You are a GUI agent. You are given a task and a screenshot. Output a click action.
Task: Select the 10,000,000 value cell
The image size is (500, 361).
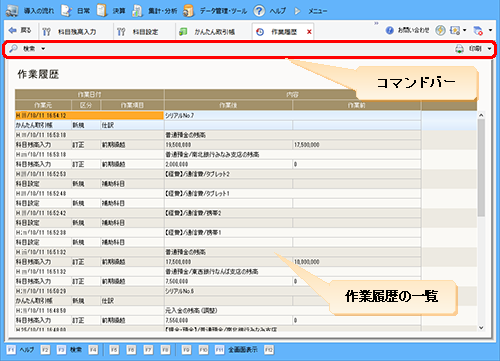pos(357,262)
